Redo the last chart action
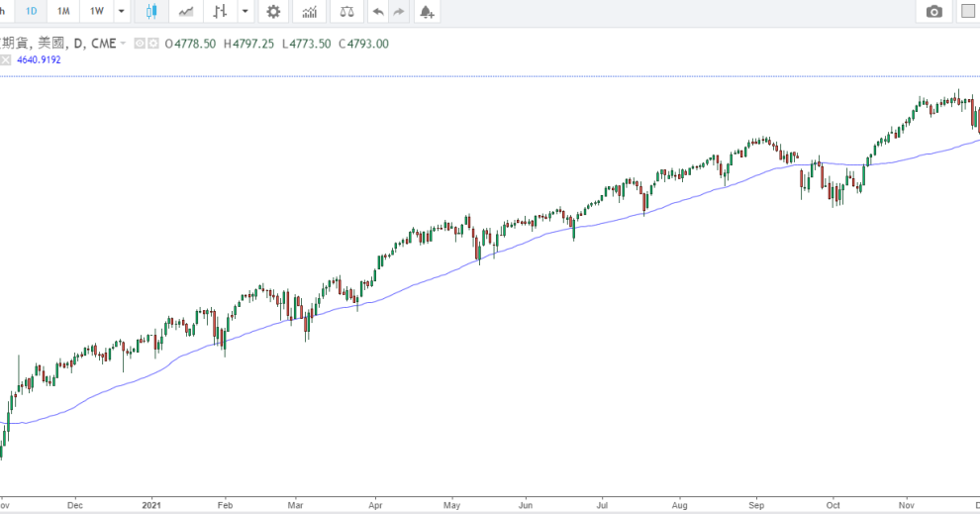 click(399, 12)
